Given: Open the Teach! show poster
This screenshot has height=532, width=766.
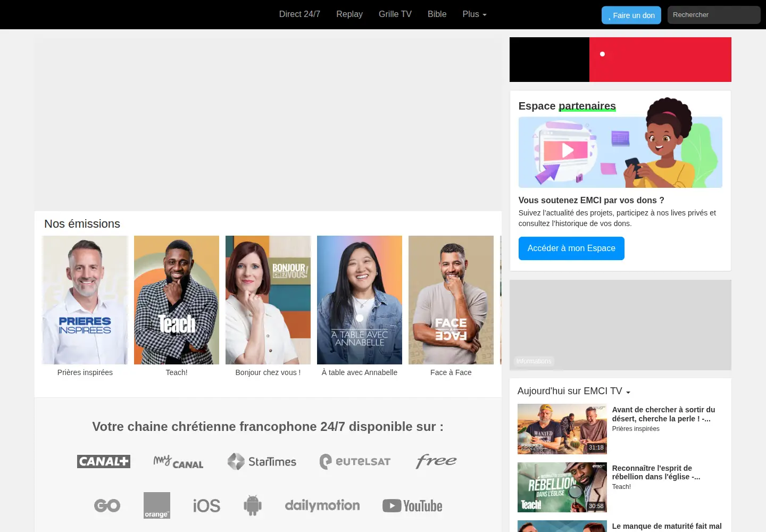Looking at the screenshot, I should click(x=177, y=300).
